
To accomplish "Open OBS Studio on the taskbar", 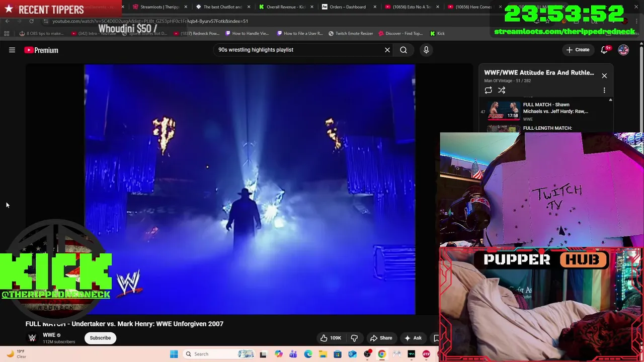I will coord(367,354).
